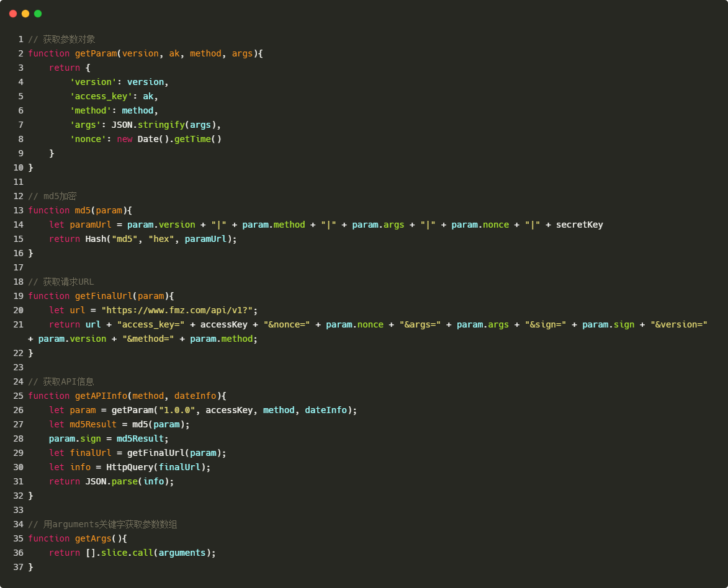Click getTime on line 8
This screenshot has height=588, width=728.
coord(192,139)
